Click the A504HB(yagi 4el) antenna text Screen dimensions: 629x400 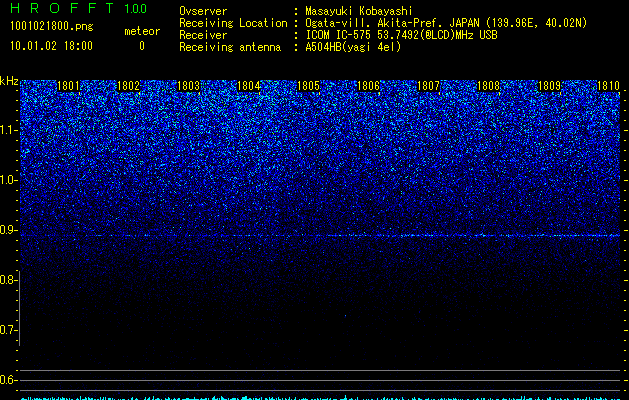click(353, 47)
